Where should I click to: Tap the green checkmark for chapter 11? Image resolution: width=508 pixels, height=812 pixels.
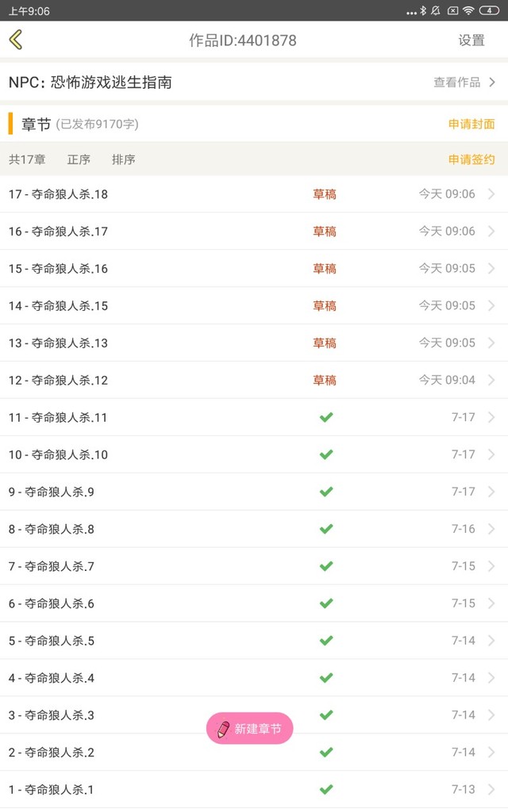coord(325,417)
